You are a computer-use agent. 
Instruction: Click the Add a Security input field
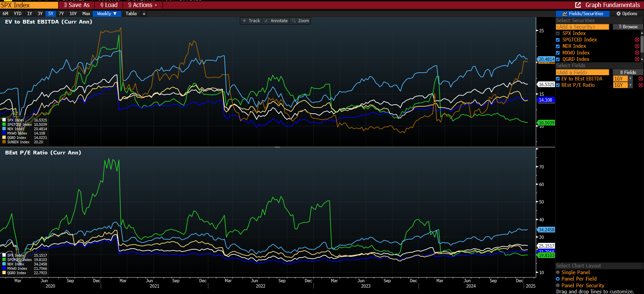(x=582, y=27)
